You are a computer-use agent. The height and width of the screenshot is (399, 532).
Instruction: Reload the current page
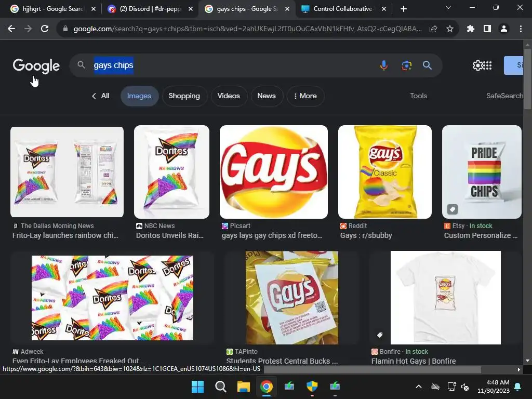tap(45, 29)
